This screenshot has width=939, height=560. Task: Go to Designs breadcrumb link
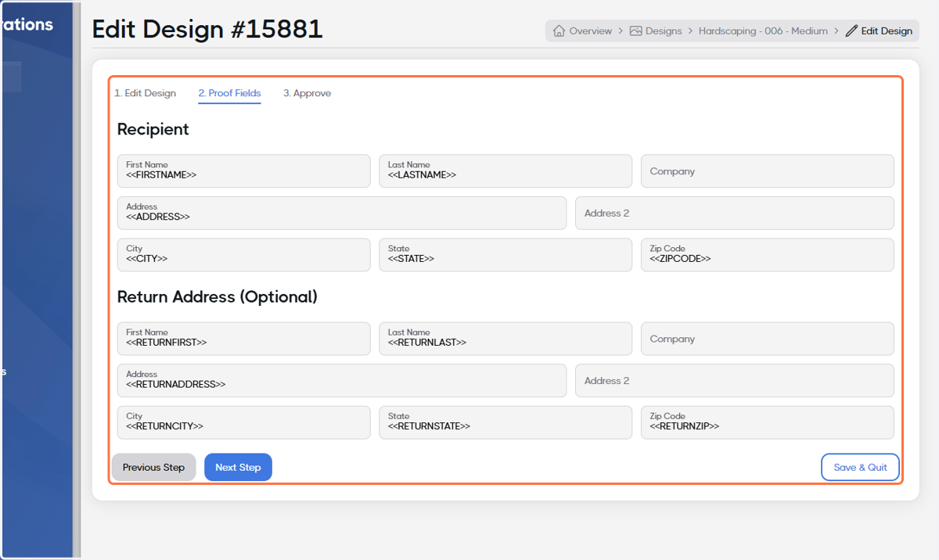pyautogui.click(x=664, y=31)
